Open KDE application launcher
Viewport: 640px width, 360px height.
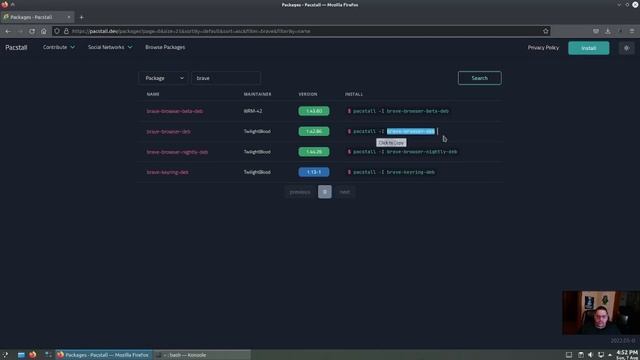(5, 355)
